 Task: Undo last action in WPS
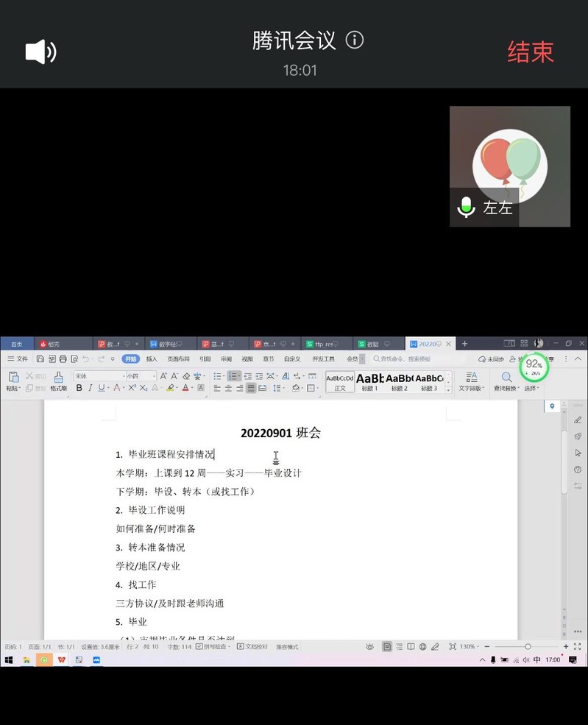pos(85,358)
